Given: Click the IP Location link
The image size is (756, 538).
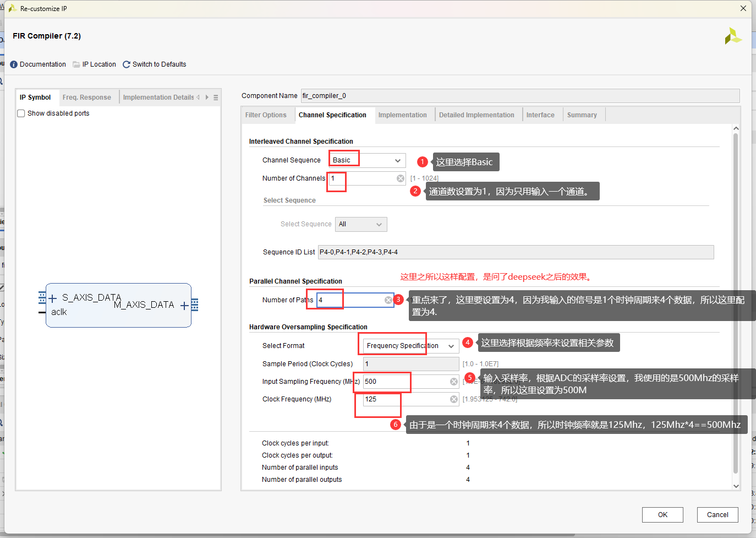Looking at the screenshot, I should (99, 64).
